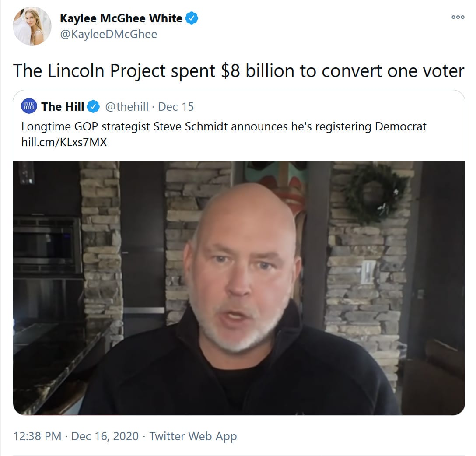Open The Hill account name in quoted tweet
The image size is (476, 456).
tap(63, 107)
